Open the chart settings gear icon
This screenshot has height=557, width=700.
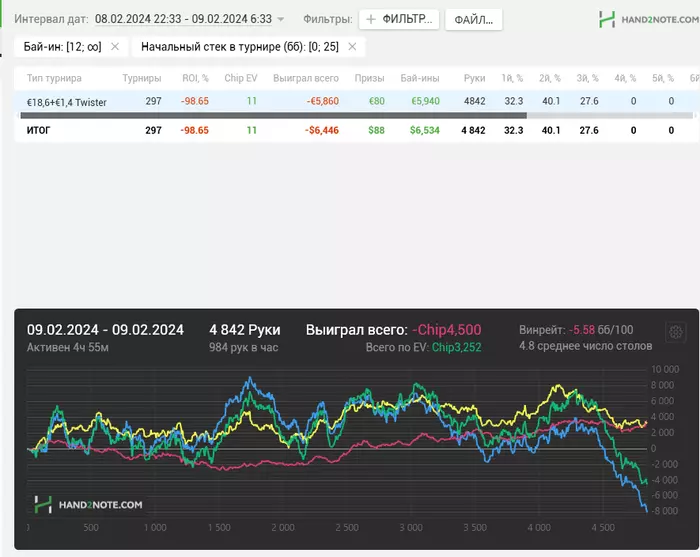[x=675, y=332]
